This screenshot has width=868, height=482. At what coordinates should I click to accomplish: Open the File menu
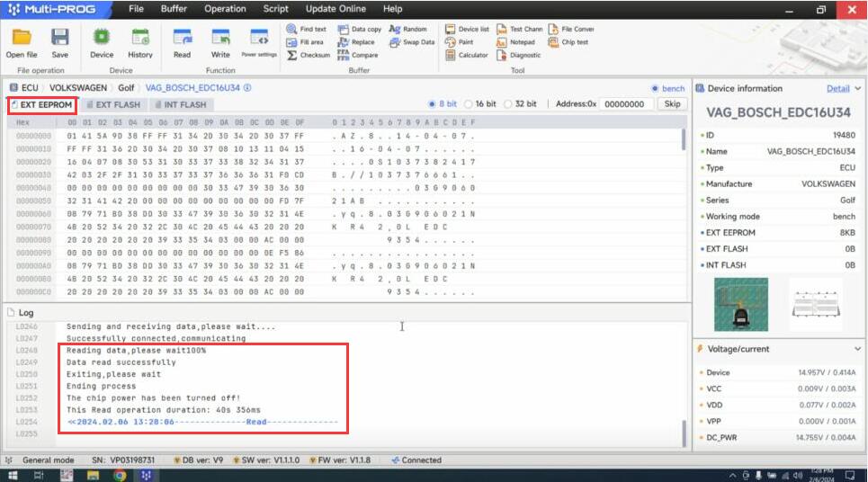point(136,9)
